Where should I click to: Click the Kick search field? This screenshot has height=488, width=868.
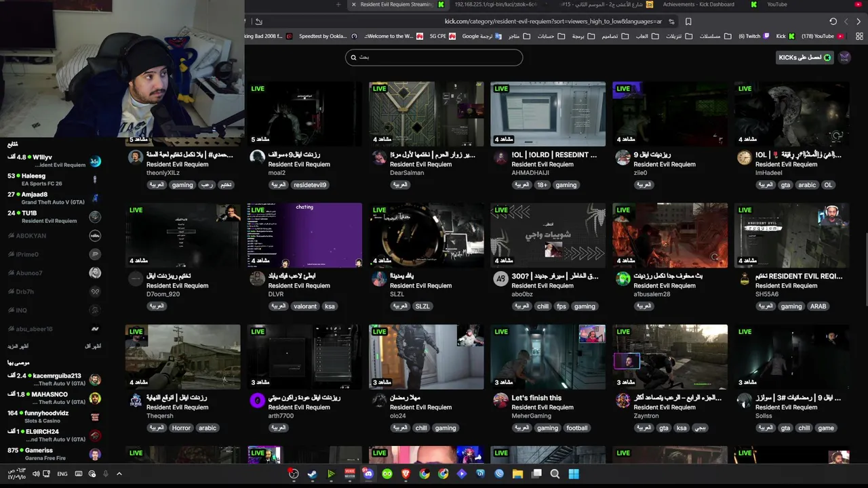click(434, 57)
